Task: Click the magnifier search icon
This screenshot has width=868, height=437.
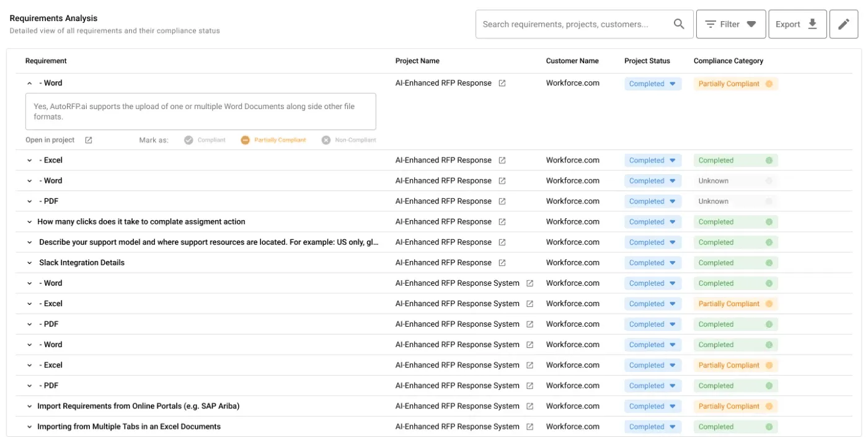Action: [x=679, y=24]
